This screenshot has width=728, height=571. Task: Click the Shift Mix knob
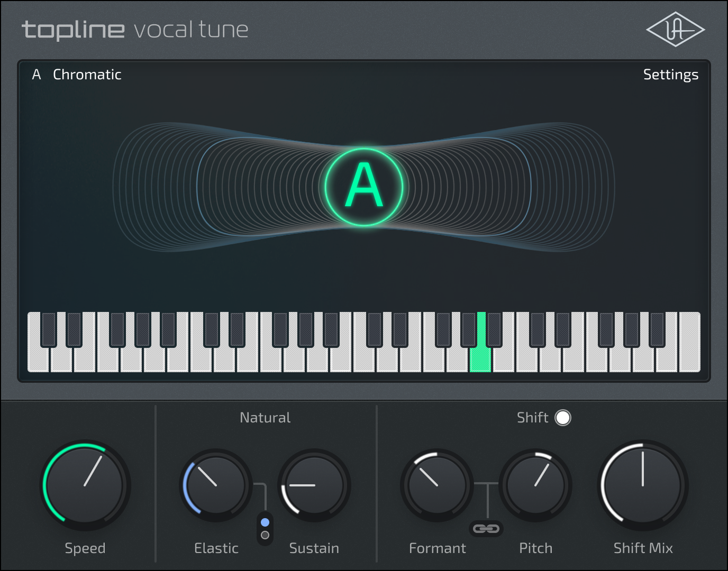click(x=643, y=485)
